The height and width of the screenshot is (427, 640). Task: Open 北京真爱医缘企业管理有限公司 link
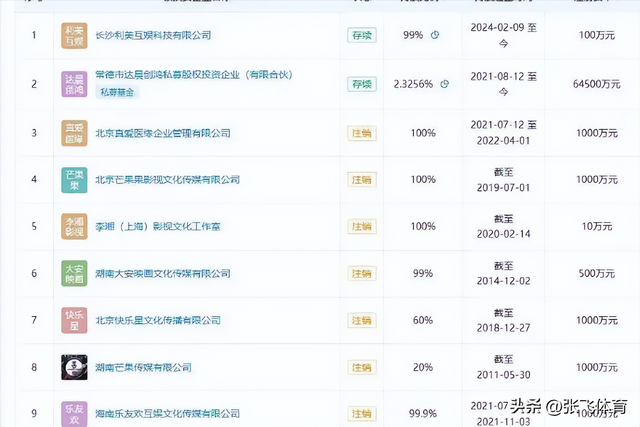click(x=163, y=133)
